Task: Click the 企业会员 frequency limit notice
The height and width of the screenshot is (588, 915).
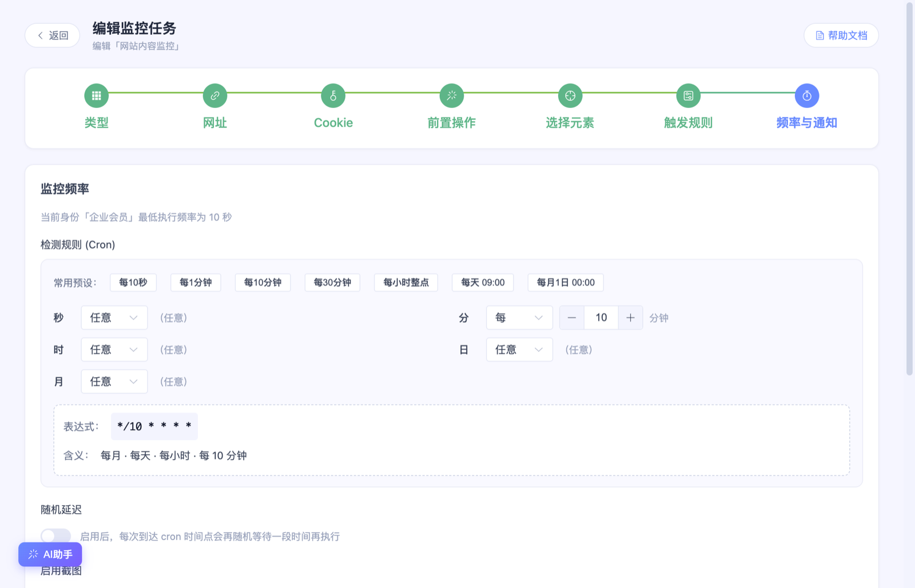Action: pyautogui.click(x=136, y=217)
